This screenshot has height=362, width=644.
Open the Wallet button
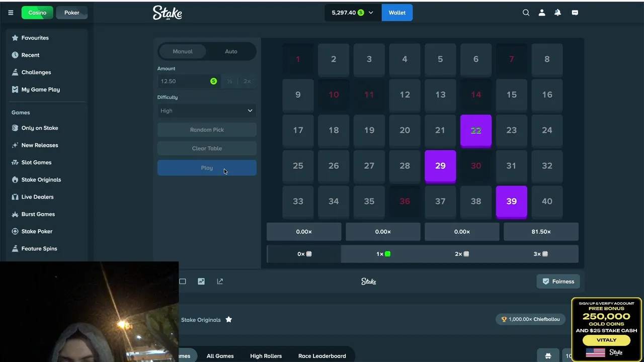(x=397, y=13)
